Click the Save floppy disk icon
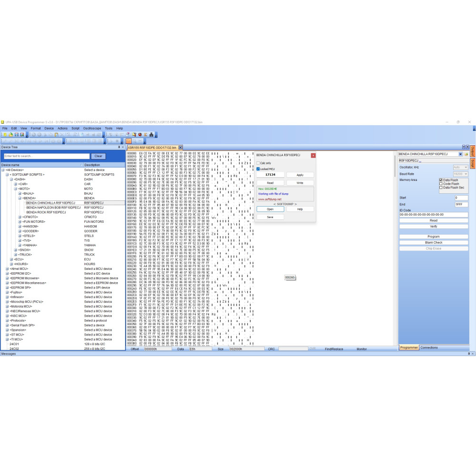The width and height of the screenshot is (476, 476). click(16, 135)
